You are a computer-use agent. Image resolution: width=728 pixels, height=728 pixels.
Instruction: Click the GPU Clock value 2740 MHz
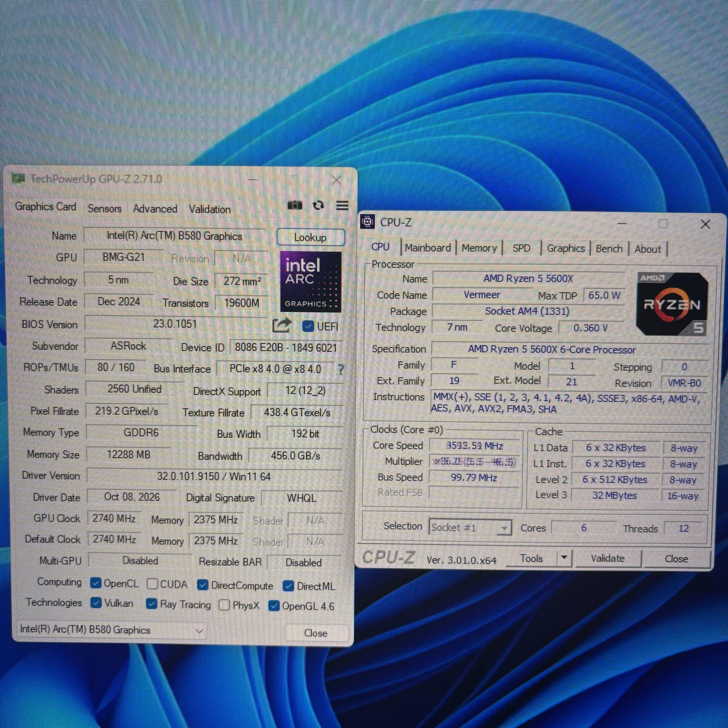[x=114, y=519]
